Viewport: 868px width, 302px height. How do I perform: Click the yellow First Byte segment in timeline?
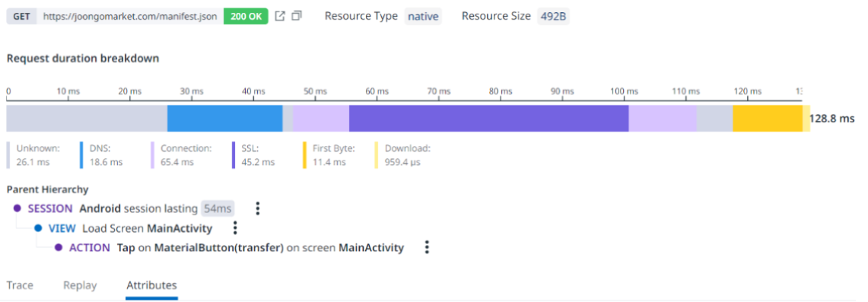click(768, 119)
